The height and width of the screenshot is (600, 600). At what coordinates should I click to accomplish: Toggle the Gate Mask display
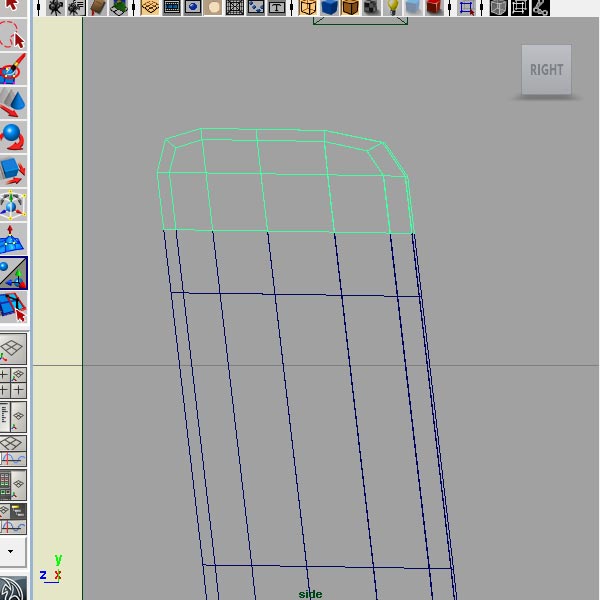point(213,8)
